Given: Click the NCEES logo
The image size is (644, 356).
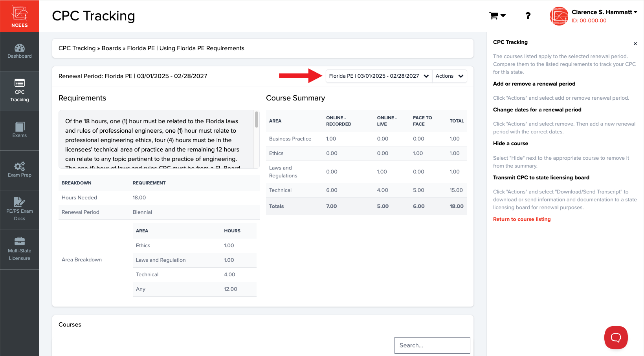Looking at the screenshot, I should click(20, 16).
